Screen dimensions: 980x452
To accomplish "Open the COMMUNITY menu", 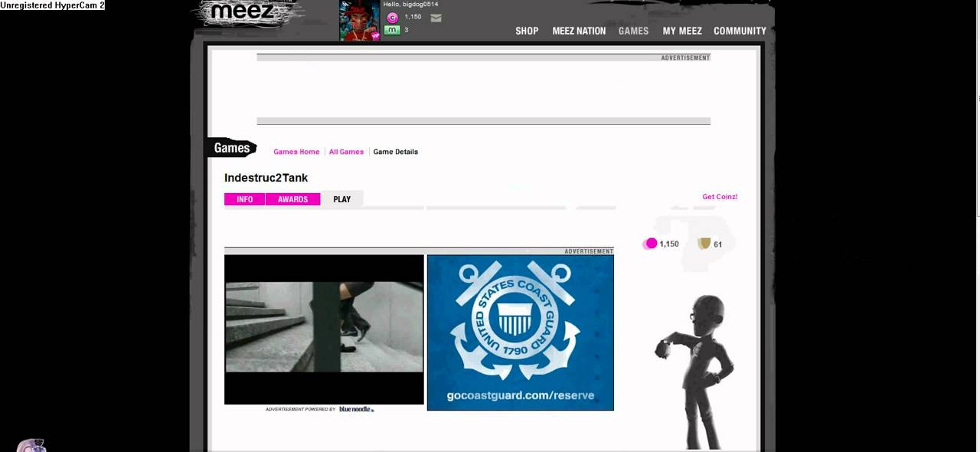I will pos(740,31).
